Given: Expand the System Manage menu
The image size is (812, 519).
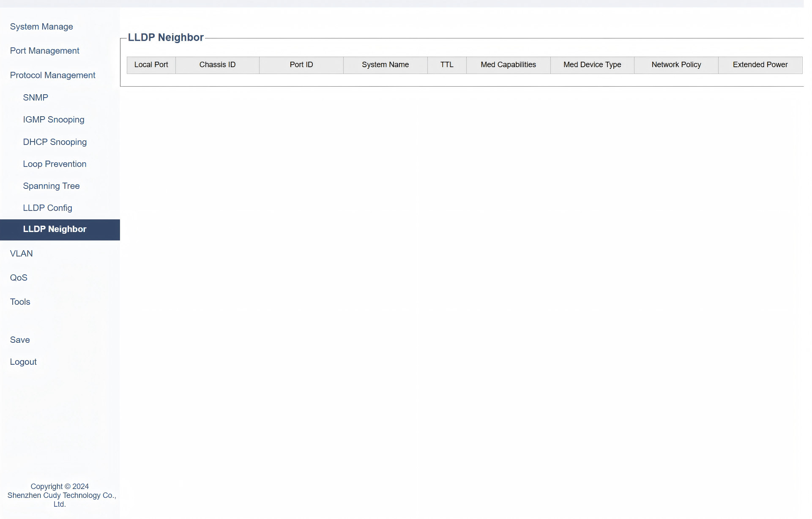Looking at the screenshot, I should 41,27.
